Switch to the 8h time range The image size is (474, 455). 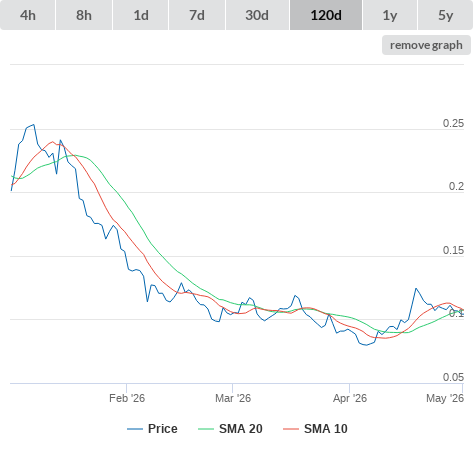click(84, 15)
